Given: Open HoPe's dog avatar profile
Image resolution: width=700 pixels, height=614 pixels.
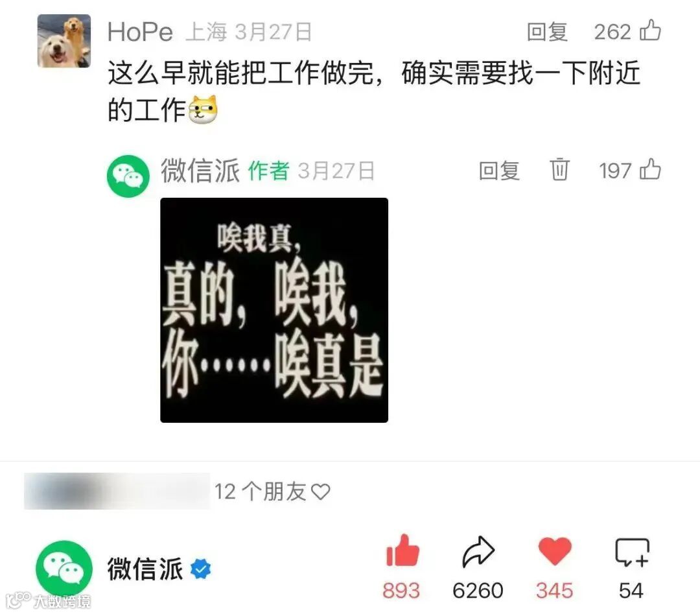Looking at the screenshot, I should click(x=64, y=41).
